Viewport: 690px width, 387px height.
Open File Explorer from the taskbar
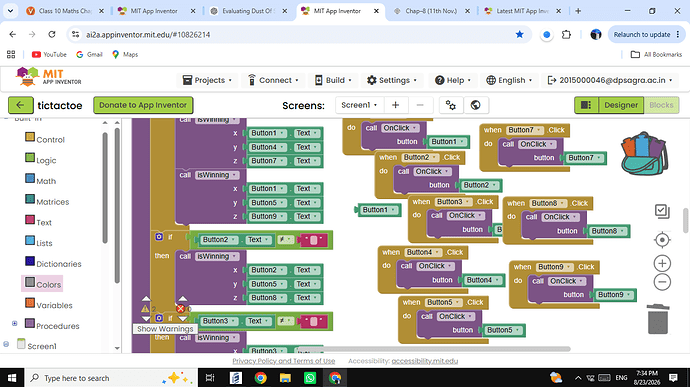click(285, 378)
